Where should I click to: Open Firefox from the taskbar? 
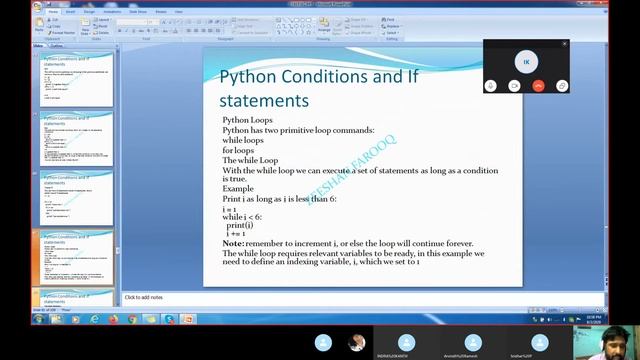tap(113, 319)
